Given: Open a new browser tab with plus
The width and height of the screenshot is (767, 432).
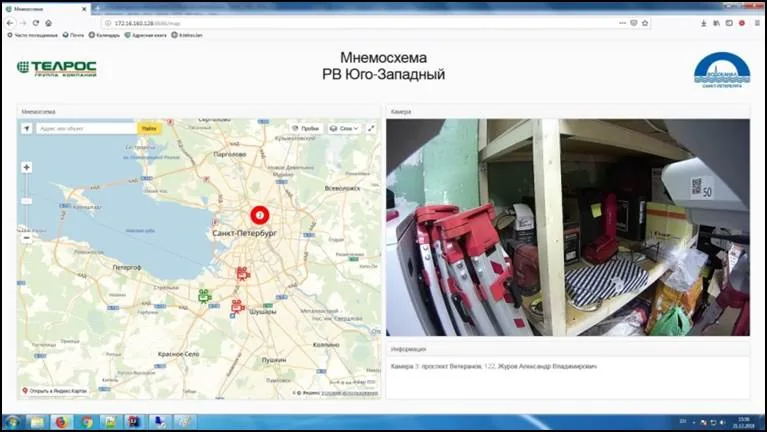Looking at the screenshot, I should click(x=97, y=8).
